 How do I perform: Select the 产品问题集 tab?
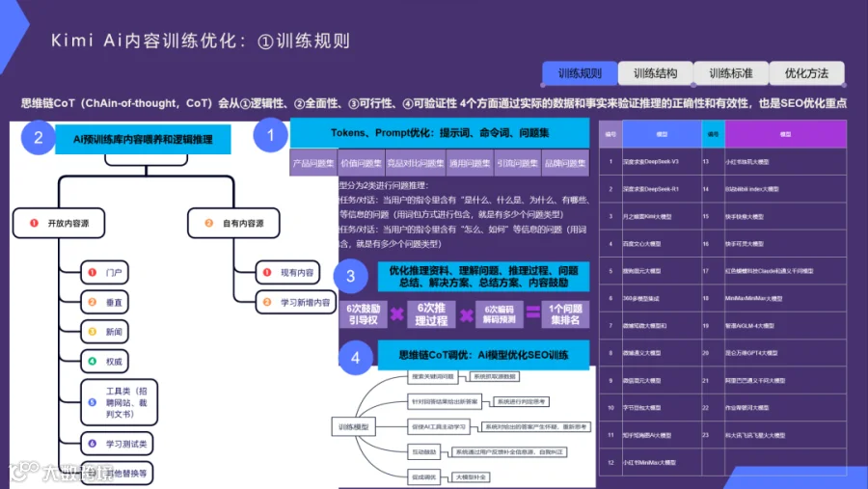click(313, 163)
